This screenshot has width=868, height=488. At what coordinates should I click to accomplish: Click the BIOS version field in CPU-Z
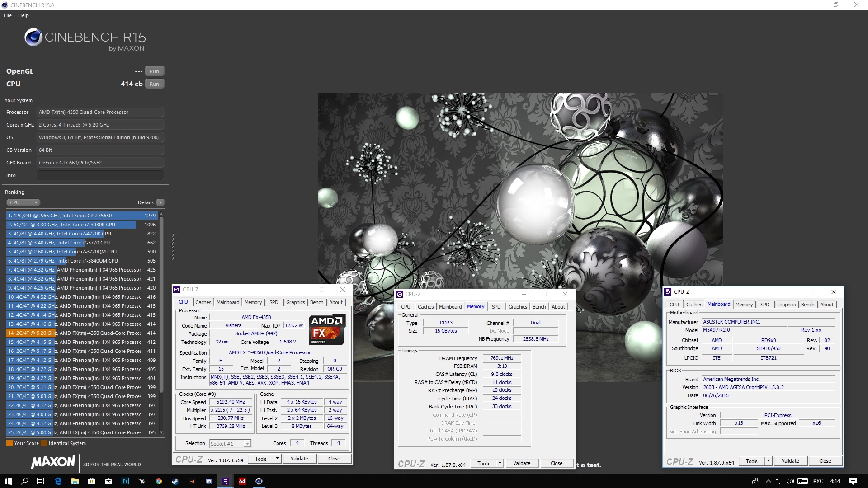(769, 387)
